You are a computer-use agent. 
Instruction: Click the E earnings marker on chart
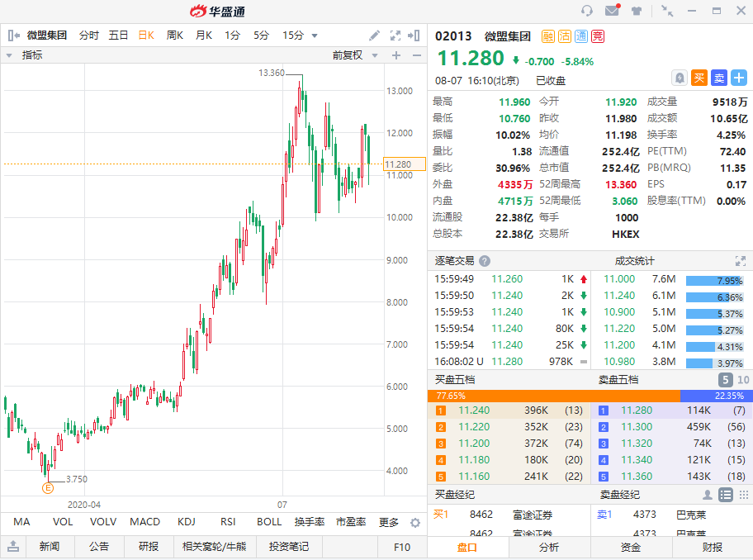tap(48, 488)
